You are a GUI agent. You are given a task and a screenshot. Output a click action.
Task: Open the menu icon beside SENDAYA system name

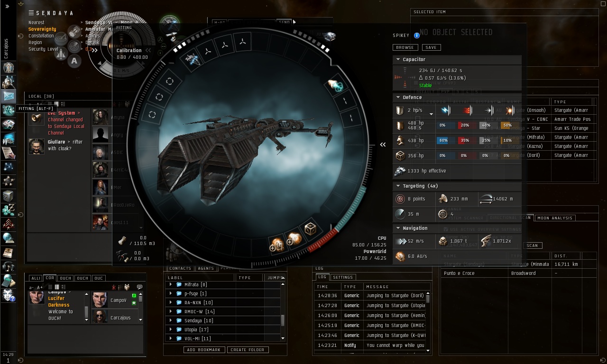pyautogui.click(x=31, y=13)
